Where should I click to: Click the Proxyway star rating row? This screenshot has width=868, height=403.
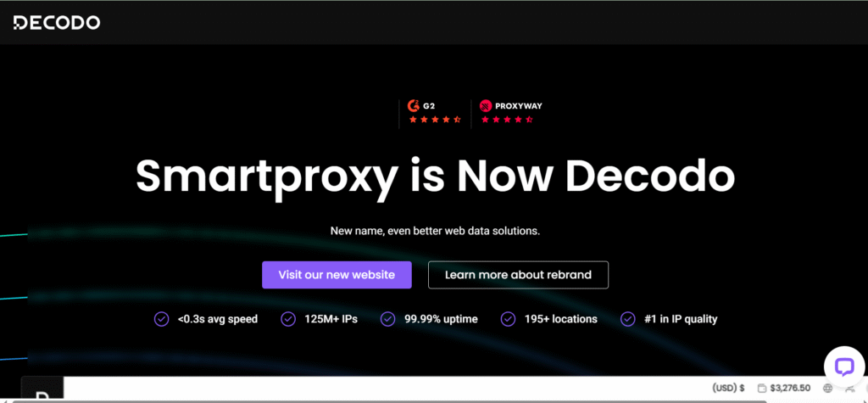click(x=506, y=120)
